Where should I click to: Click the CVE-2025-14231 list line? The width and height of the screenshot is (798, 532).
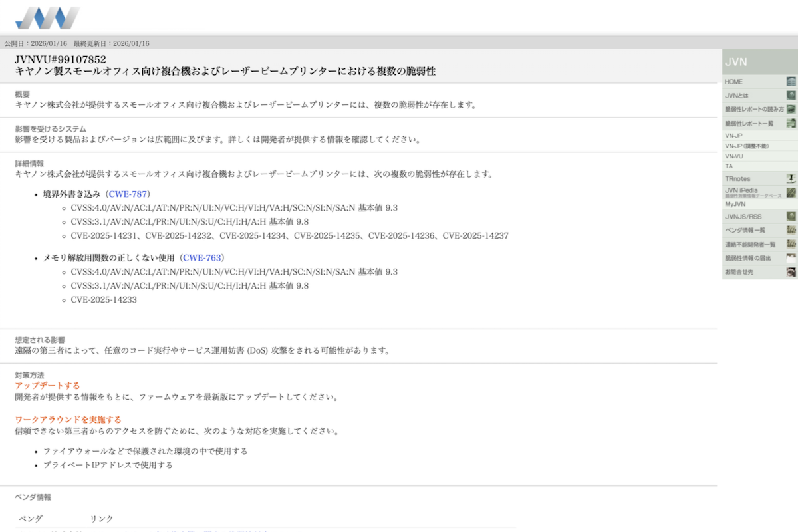pos(290,236)
